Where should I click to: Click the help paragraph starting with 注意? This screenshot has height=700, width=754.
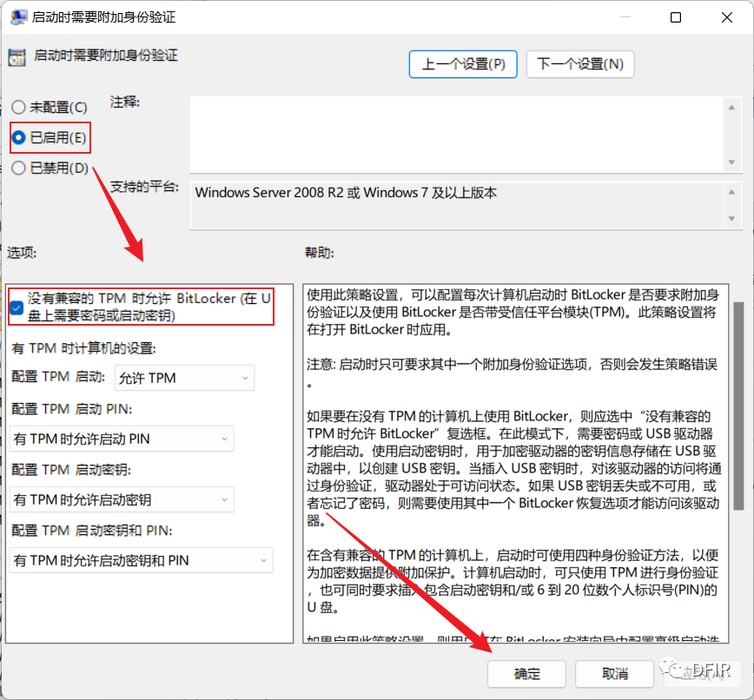[x=513, y=373]
